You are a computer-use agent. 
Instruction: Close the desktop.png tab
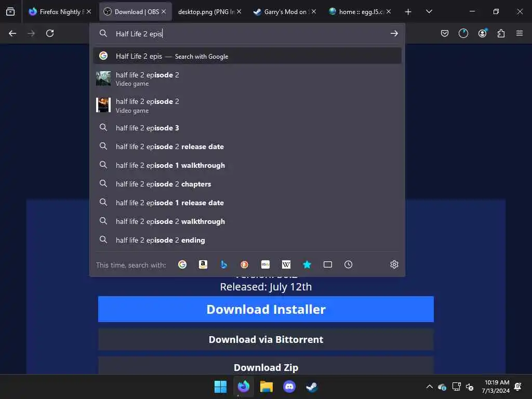tap(239, 11)
